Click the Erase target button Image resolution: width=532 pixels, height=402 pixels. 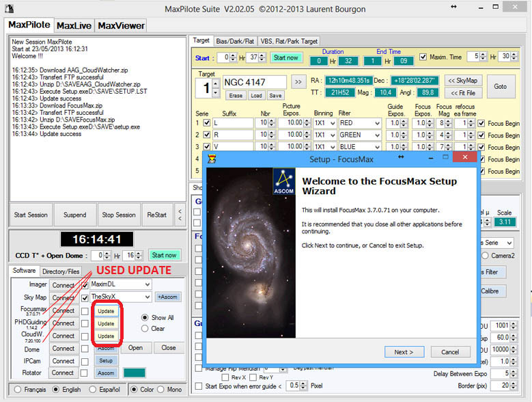coord(236,96)
